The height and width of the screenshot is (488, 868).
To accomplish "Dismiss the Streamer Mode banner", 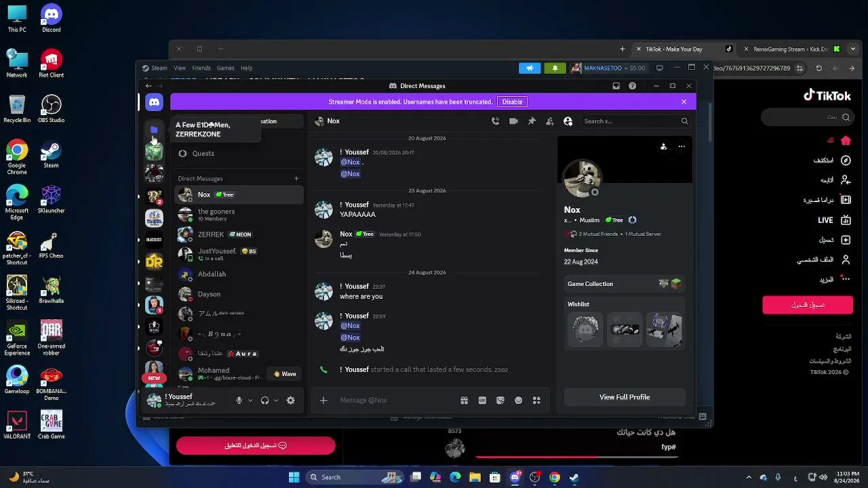I will pyautogui.click(x=684, y=102).
